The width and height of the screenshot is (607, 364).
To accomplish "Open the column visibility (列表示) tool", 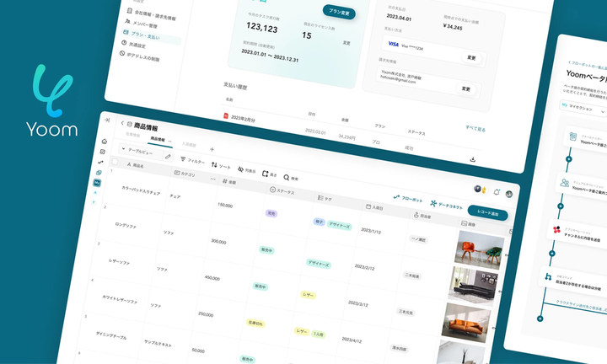I will tap(246, 170).
